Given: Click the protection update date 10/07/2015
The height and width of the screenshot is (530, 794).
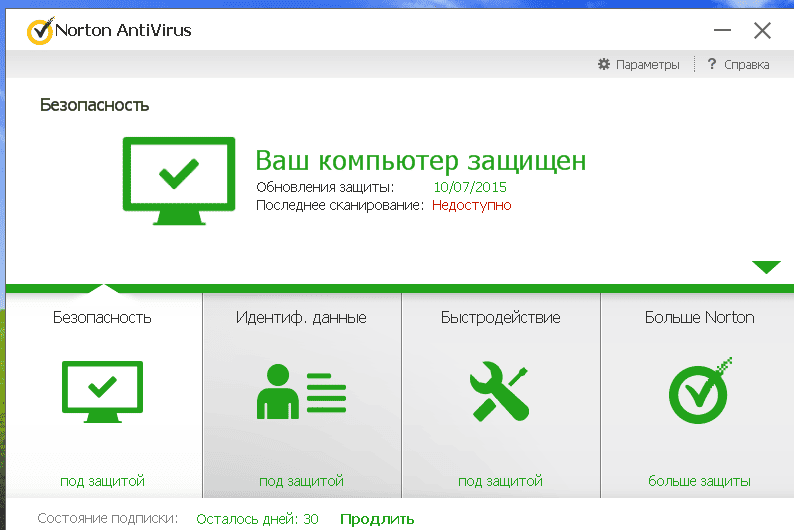Looking at the screenshot, I should tap(470, 187).
